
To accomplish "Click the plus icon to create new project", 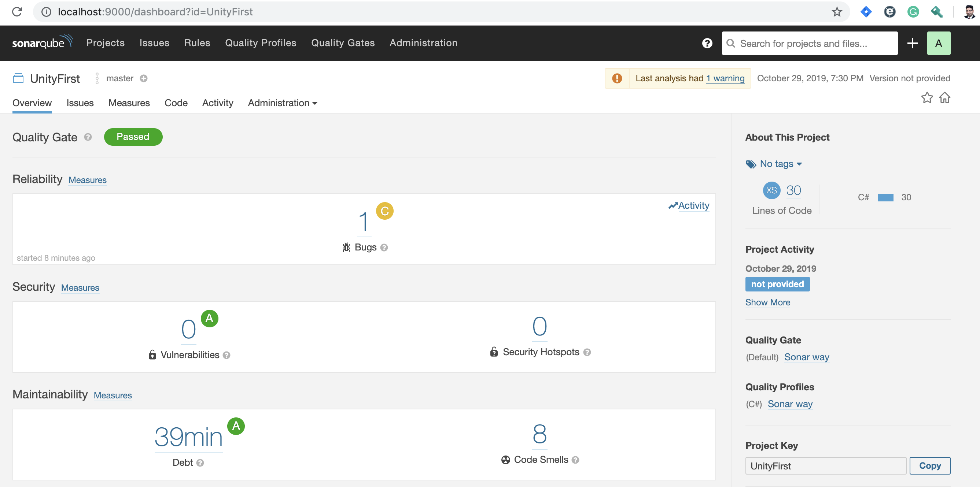I will 912,43.
